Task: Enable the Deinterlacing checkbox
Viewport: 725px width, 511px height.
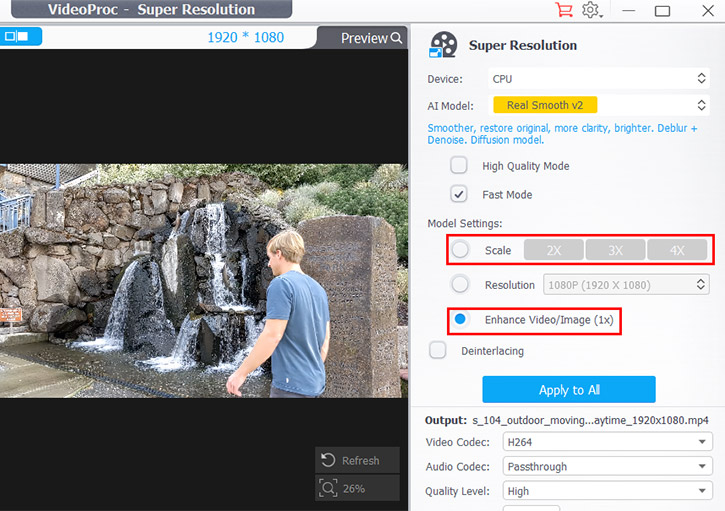Action: [437, 350]
